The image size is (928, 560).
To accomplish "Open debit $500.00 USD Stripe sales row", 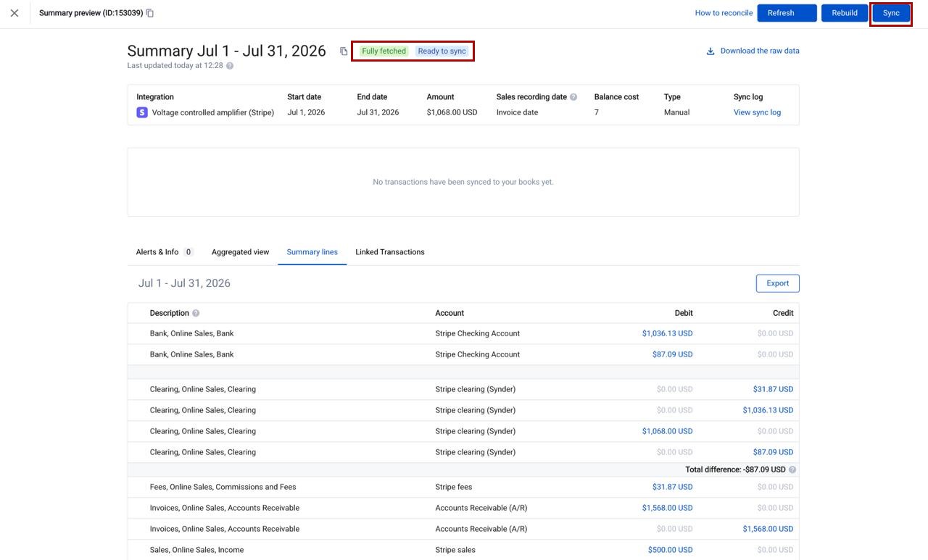I will [670, 550].
